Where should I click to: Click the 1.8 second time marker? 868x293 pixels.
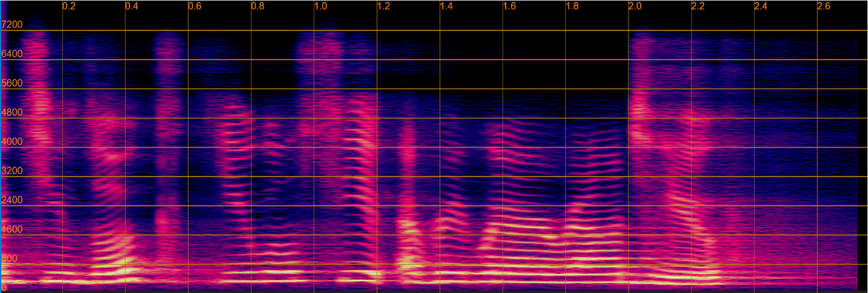[572, 6]
